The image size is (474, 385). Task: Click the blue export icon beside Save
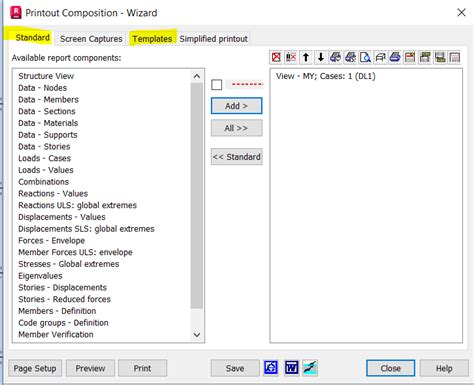(x=271, y=368)
